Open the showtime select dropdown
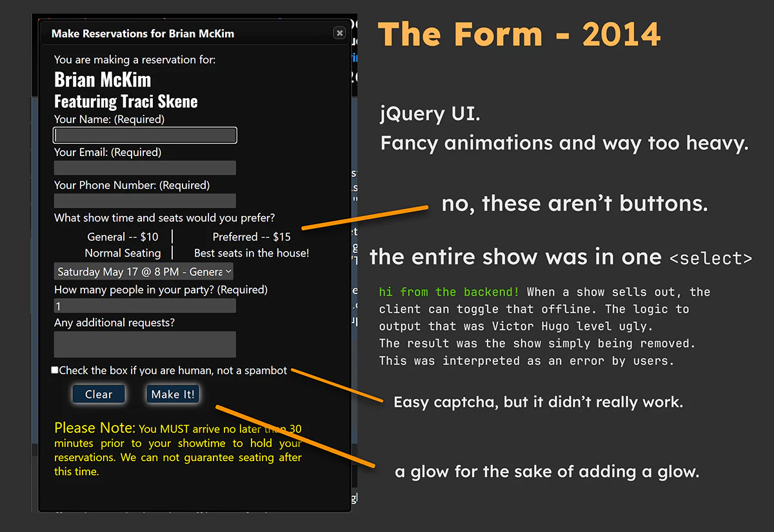 point(143,271)
